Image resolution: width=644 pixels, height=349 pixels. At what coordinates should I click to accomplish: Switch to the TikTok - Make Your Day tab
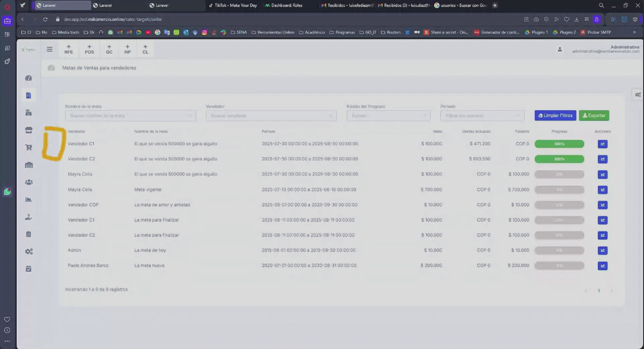[x=232, y=5]
